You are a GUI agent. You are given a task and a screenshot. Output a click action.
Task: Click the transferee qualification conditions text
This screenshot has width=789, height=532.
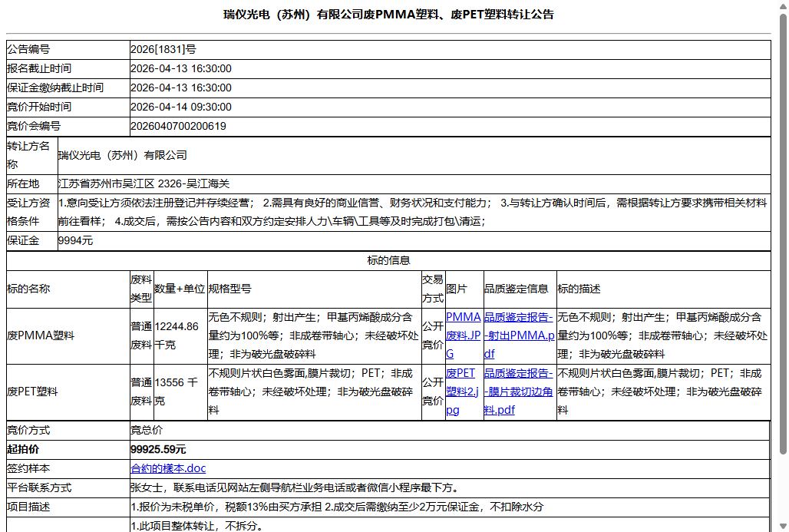[413, 213]
